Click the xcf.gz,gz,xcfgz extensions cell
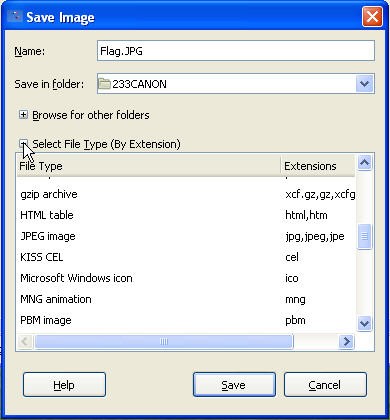390x420 pixels. click(x=320, y=194)
